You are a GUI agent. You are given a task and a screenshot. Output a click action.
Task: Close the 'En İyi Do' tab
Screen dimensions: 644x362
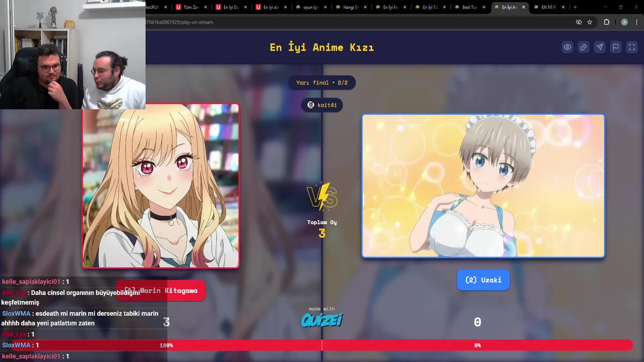(x=246, y=7)
